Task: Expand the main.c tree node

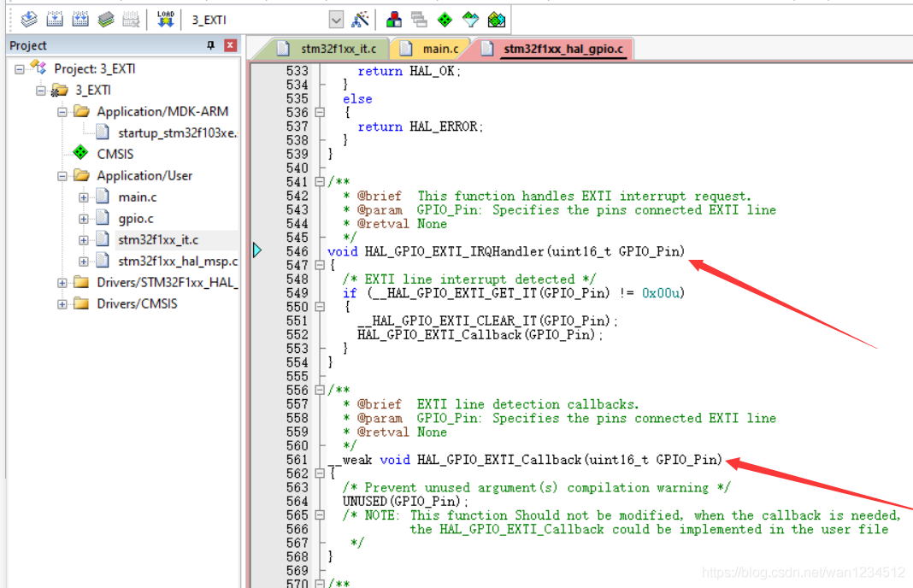Action: 84,197
